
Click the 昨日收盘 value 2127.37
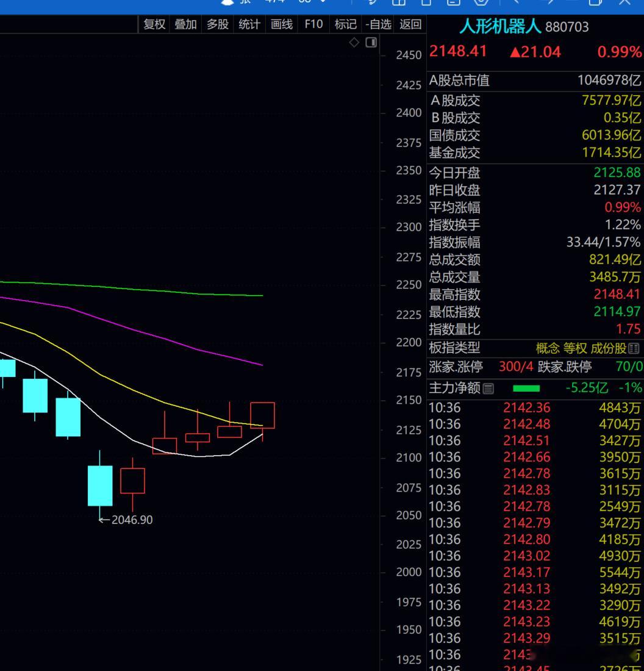(x=617, y=190)
